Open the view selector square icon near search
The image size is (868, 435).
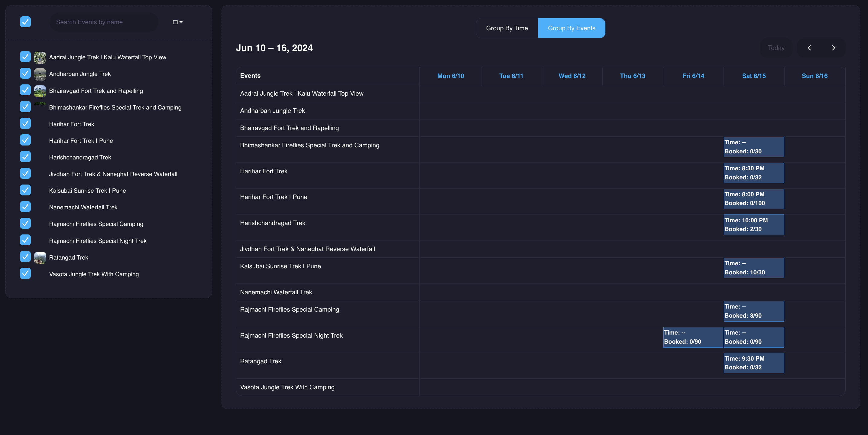click(175, 22)
